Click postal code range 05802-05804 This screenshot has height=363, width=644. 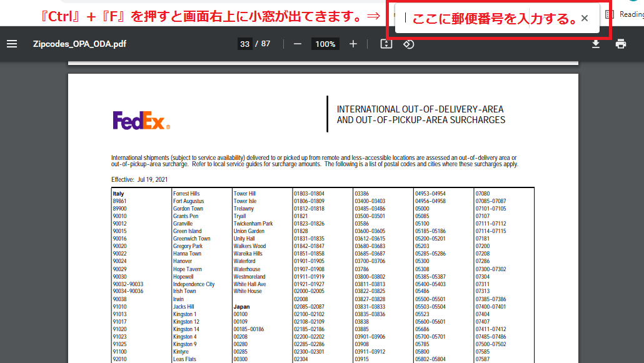[x=430, y=359]
